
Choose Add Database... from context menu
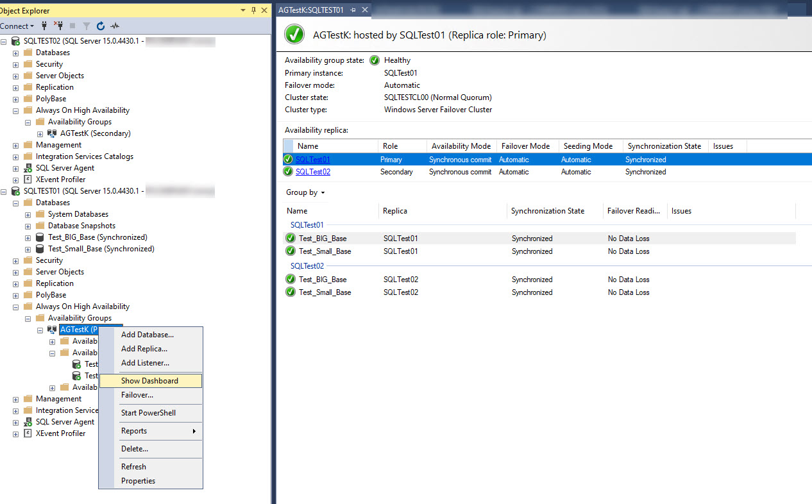pyautogui.click(x=151, y=335)
